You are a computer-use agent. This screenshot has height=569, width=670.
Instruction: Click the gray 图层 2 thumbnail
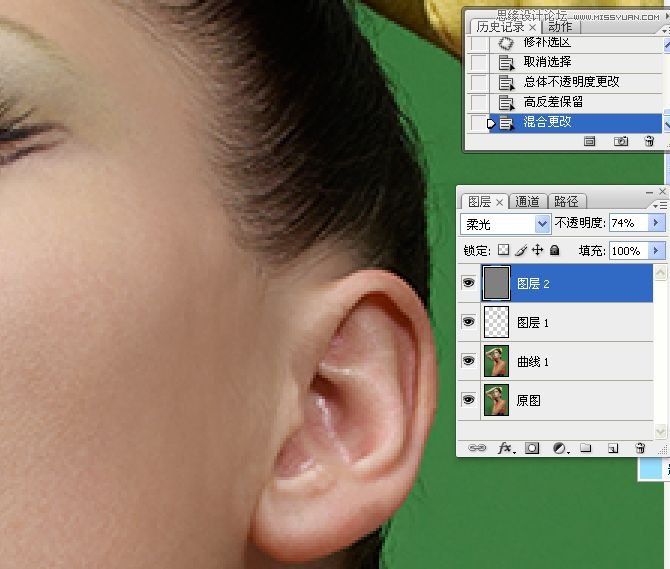coord(496,283)
